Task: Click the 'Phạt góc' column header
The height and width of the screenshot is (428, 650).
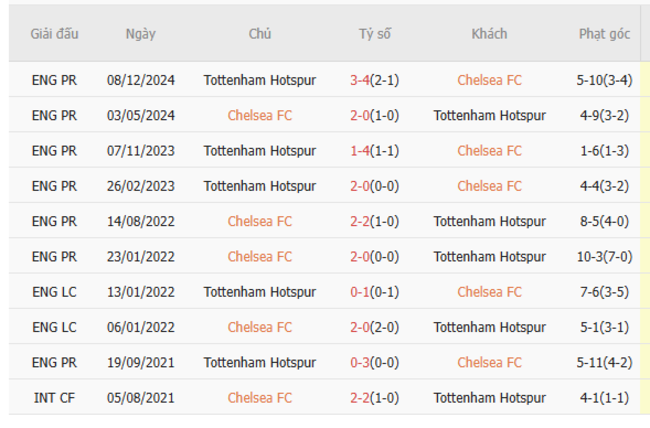Action: tap(604, 34)
